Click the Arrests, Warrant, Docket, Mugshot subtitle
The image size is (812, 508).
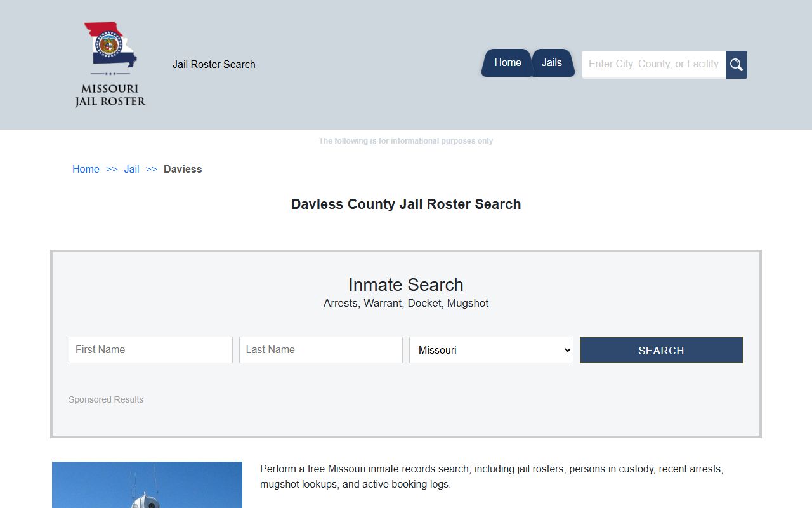pyautogui.click(x=406, y=303)
